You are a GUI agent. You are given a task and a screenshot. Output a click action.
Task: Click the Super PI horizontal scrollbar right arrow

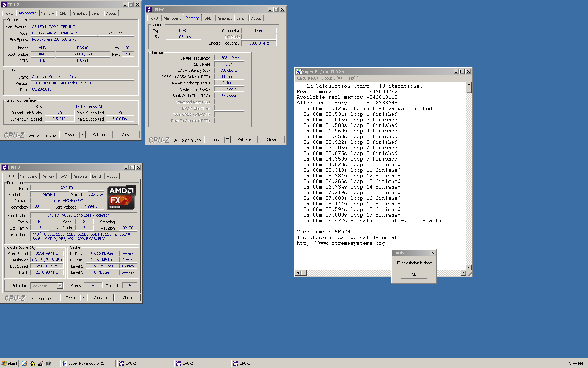pos(463,273)
